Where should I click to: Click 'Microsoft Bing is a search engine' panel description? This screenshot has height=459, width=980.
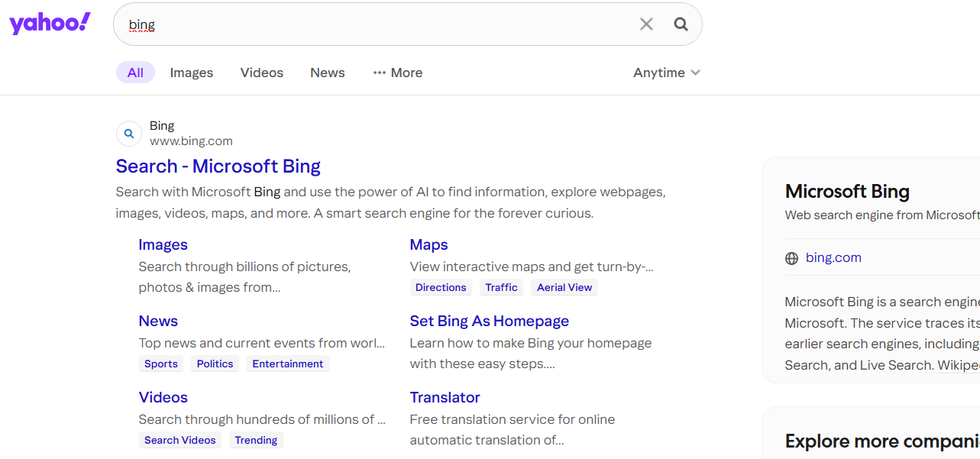pos(882,333)
